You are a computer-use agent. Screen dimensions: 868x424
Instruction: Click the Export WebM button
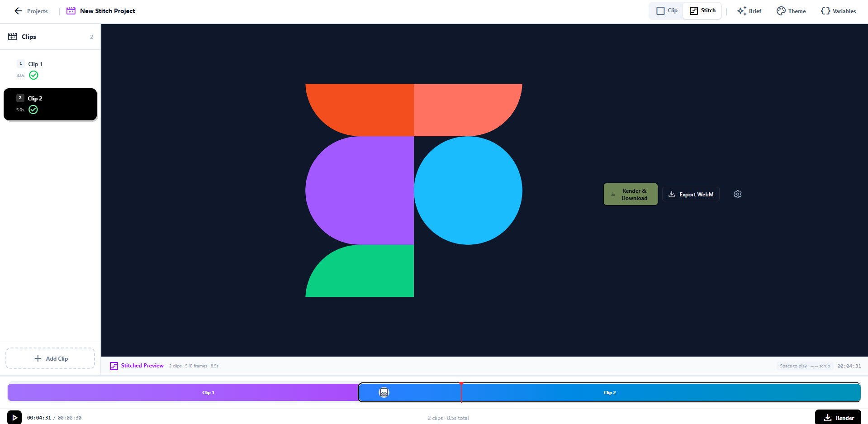(x=691, y=194)
